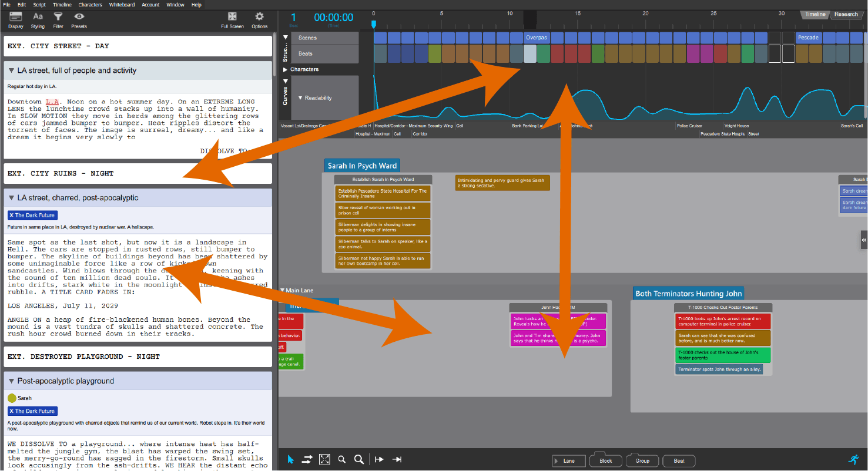
Task: Open the Styling options icon
Action: tap(38, 16)
